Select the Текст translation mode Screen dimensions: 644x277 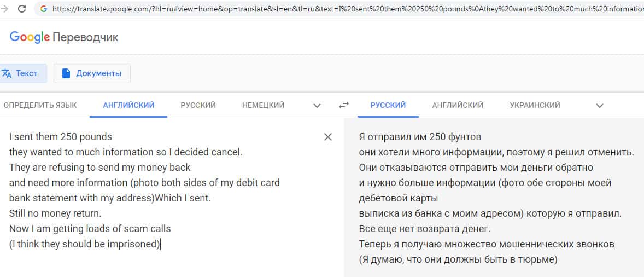21,73
